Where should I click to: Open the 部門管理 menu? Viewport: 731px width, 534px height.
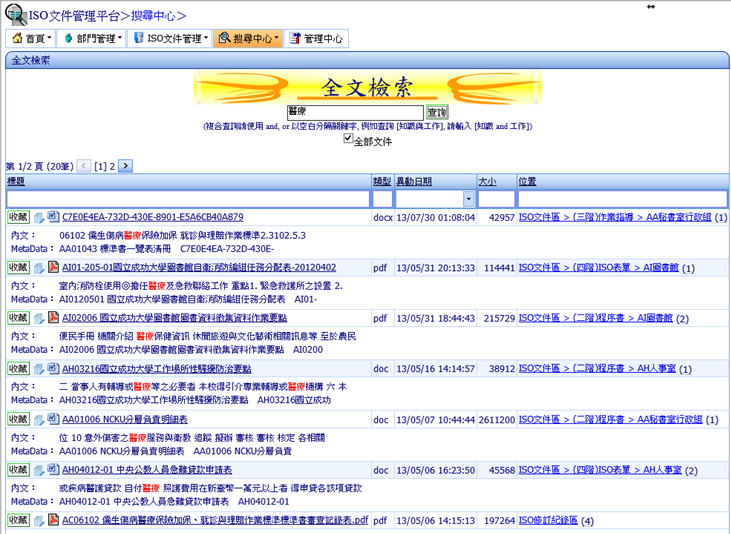click(x=92, y=38)
